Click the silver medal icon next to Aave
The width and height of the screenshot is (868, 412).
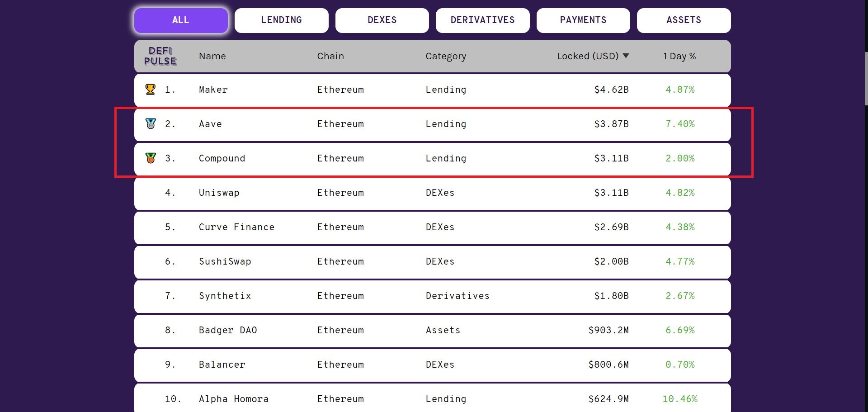tap(150, 123)
